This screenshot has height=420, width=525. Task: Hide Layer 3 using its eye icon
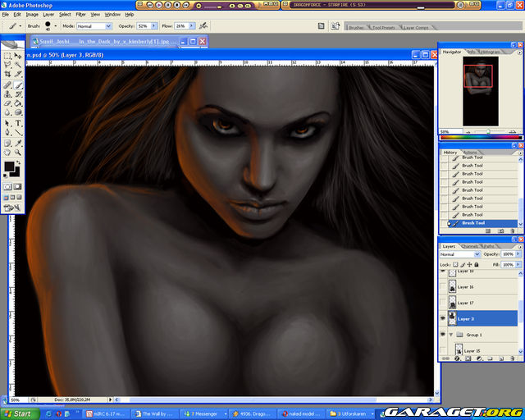(444, 318)
